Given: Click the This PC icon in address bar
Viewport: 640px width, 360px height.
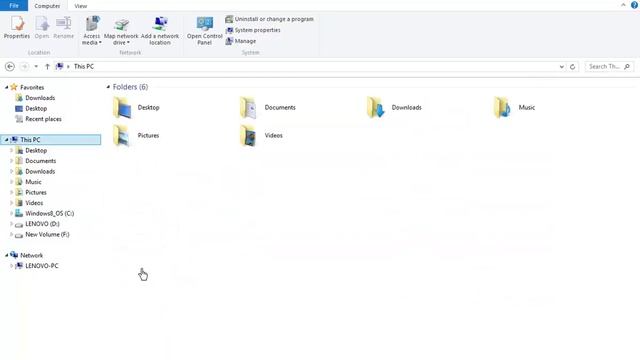Looking at the screenshot, I should (60, 66).
